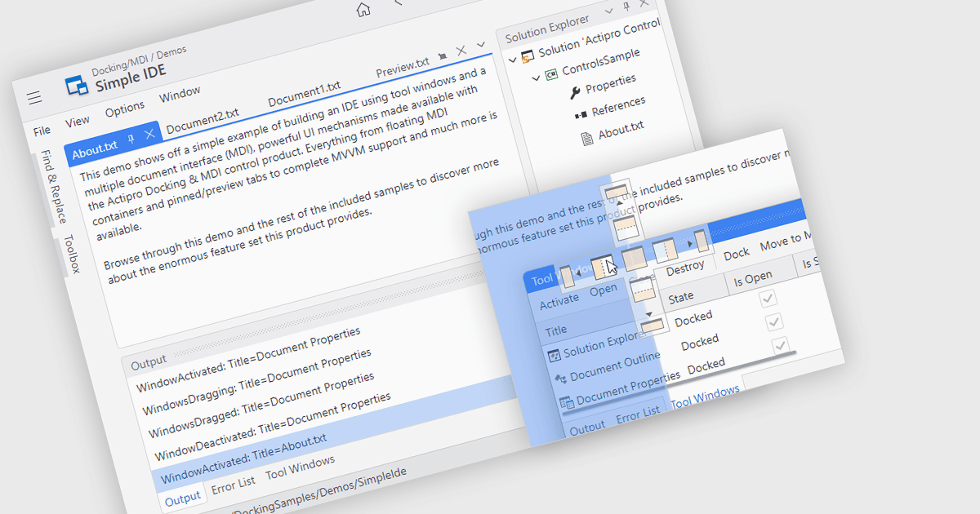Select the Solution Explorer row in inset list

[x=595, y=348]
